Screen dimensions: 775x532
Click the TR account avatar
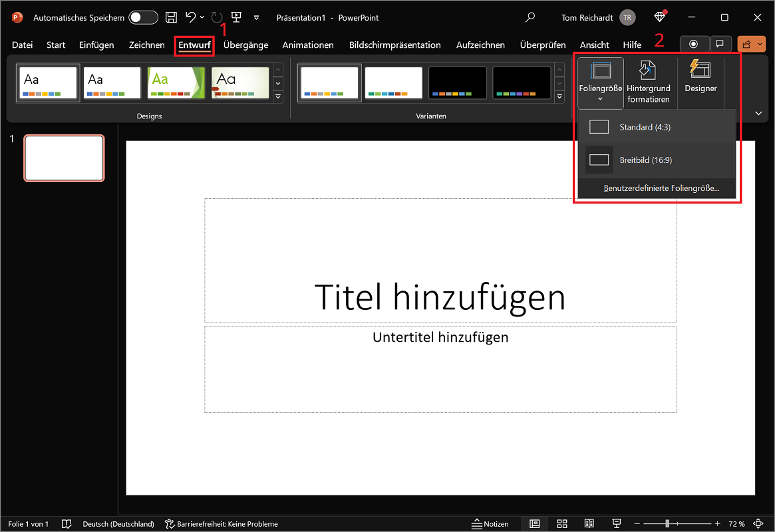pyautogui.click(x=627, y=17)
